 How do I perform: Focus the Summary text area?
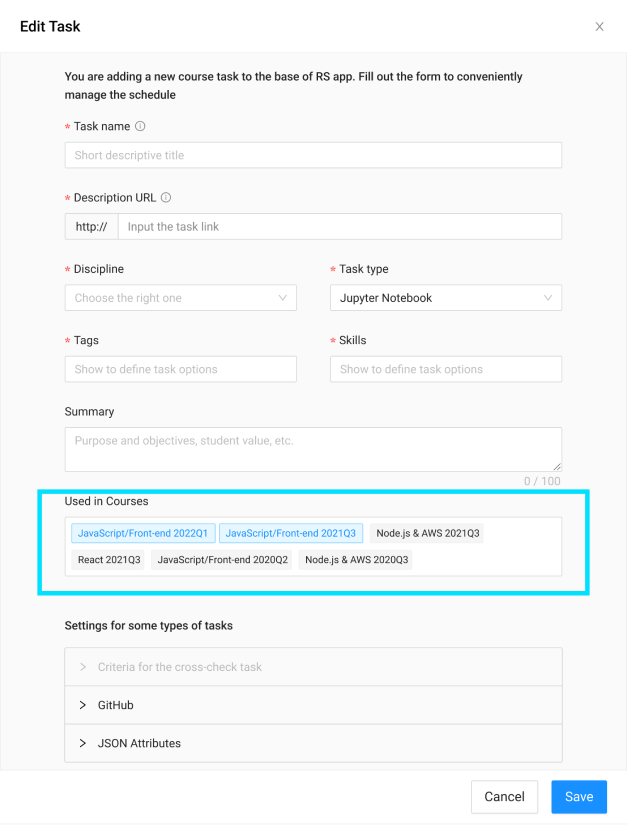point(313,449)
